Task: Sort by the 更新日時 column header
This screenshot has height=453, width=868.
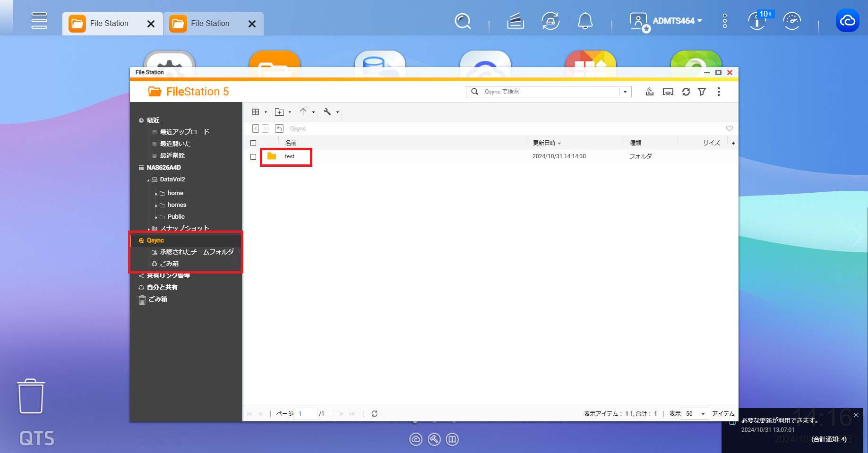Action: coord(544,143)
